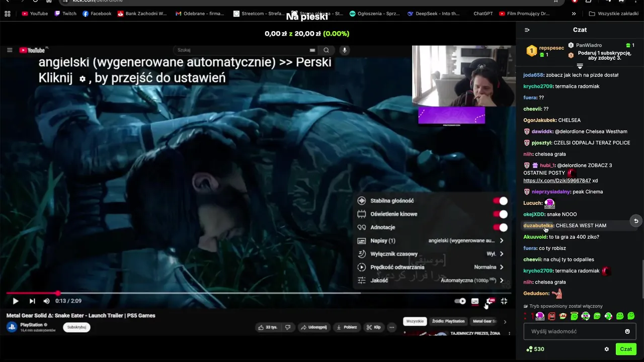Open Napisy subtitles submenu

(431, 240)
